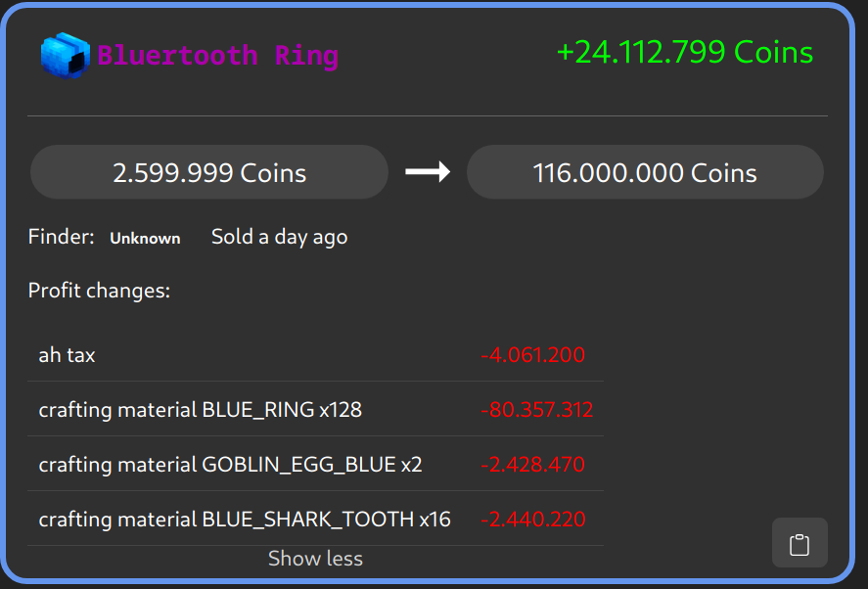Open the Bluertooth Ring title link
The width and height of the screenshot is (868, 589).
point(217,55)
